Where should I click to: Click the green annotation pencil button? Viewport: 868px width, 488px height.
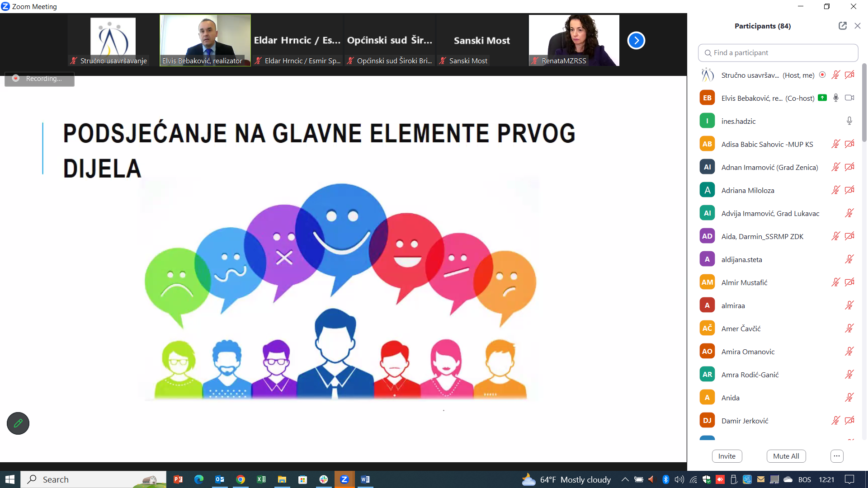pos(18,423)
